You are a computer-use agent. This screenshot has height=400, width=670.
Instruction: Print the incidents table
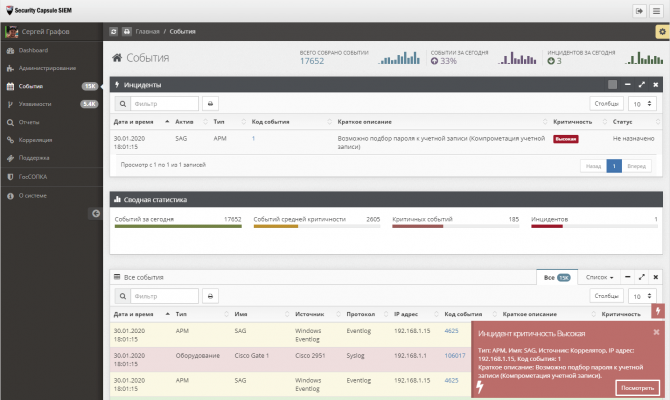pos(210,103)
